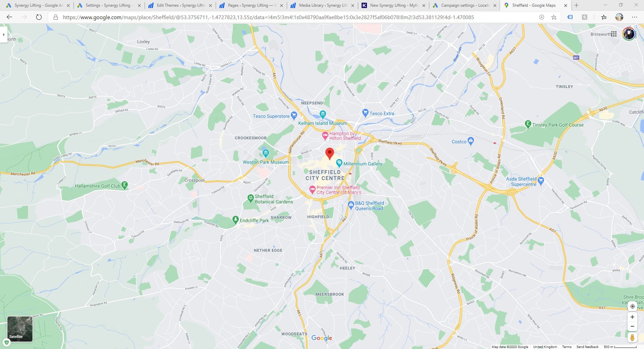
Task: Open the Google account profile picture
Action: click(x=629, y=34)
